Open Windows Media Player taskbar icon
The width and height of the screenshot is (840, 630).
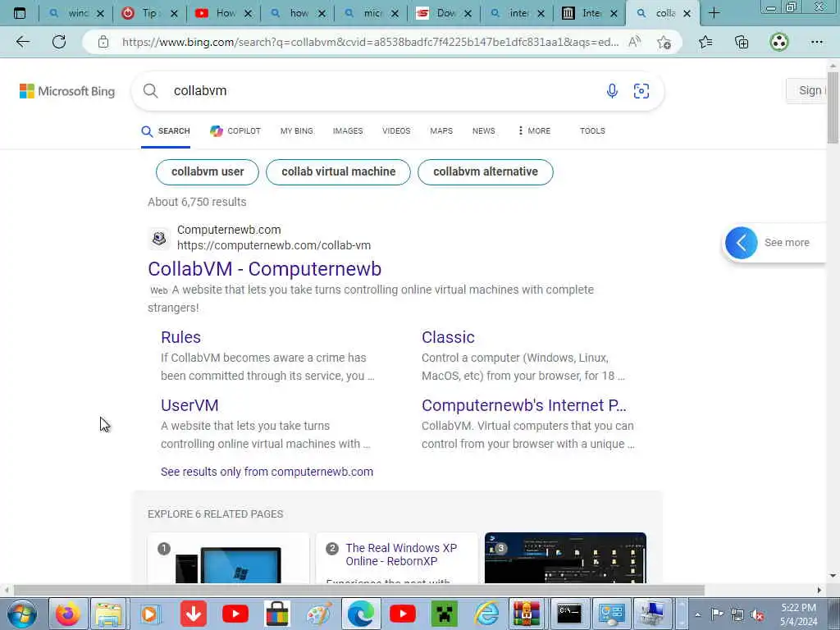151,614
